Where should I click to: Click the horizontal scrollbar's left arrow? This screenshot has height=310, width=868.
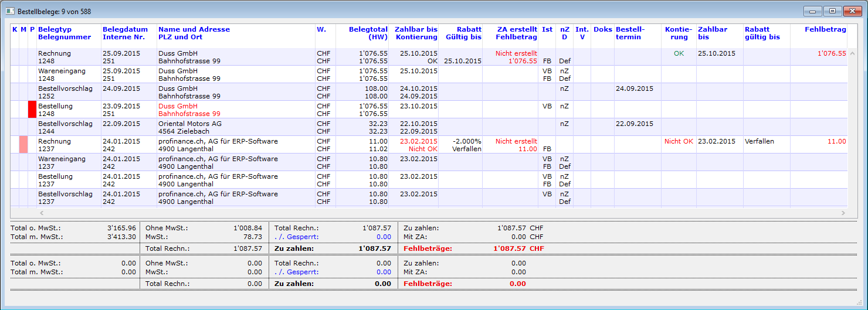[41, 213]
